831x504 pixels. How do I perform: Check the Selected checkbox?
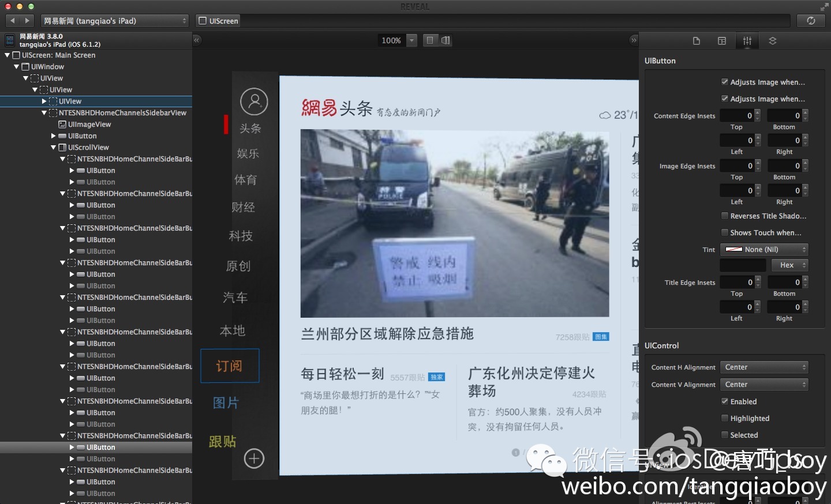pos(725,435)
